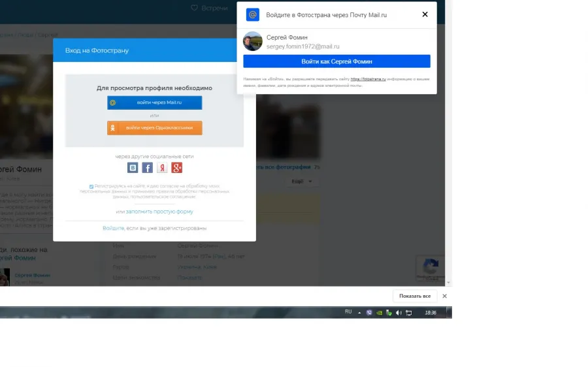Click the reCAPTCHA badge
This screenshot has height=367, width=588.
click(431, 268)
